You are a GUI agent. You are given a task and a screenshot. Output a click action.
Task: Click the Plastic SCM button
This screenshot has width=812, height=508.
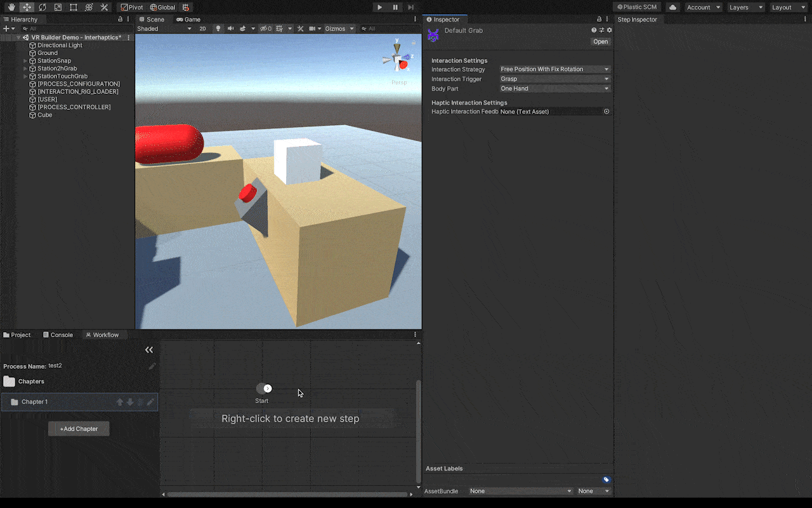[638, 7]
